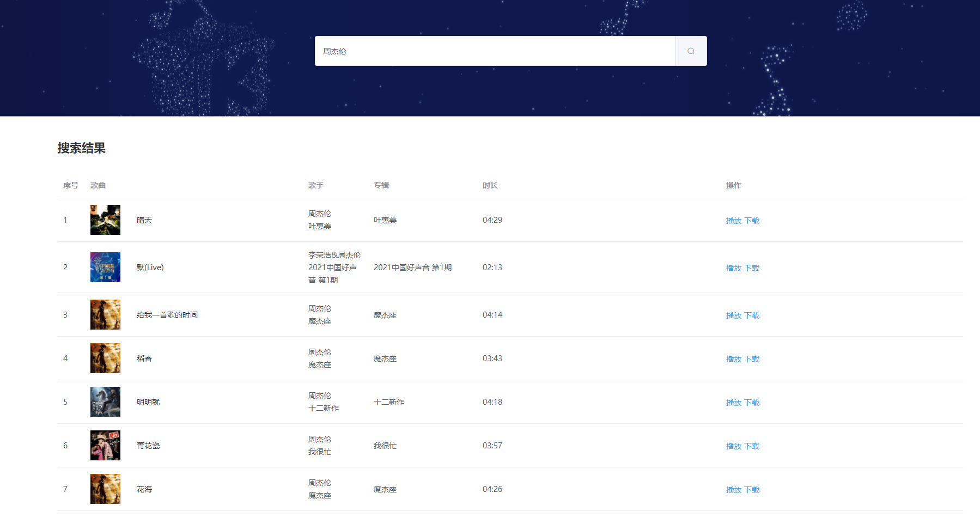
Task: Download the song 给我一首歌的时间
Action: tap(752, 315)
